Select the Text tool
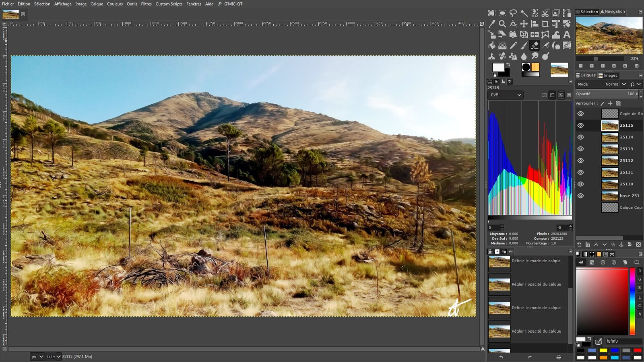This screenshot has width=644, height=362. click(567, 35)
